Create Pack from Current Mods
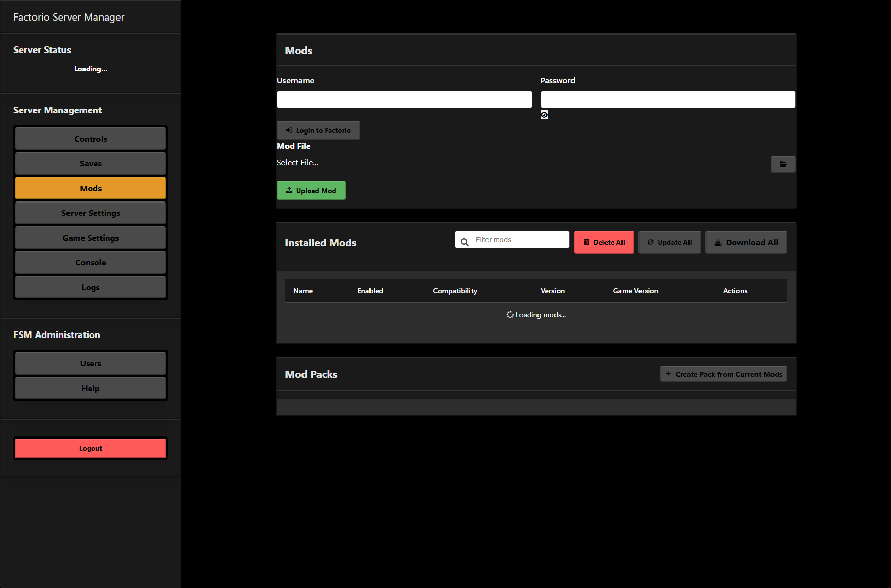891x588 pixels. (x=724, y=374)
